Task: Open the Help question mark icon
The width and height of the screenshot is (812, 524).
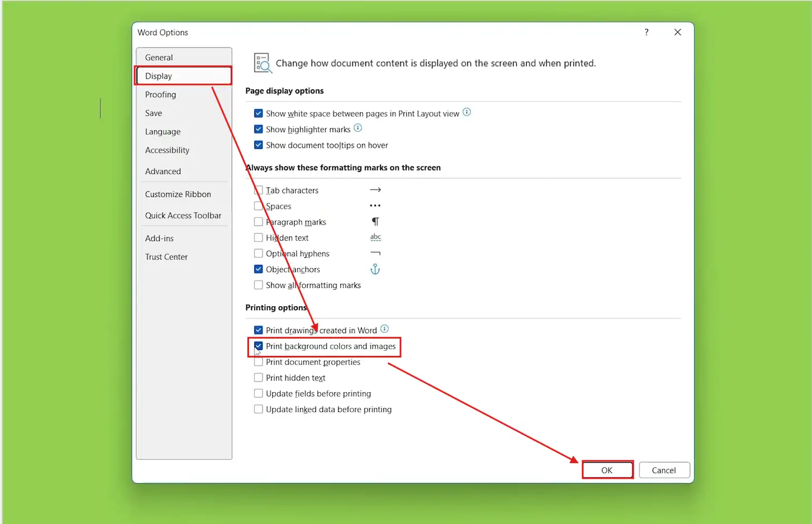Action: pyautogui.click(x=646, y=32)
